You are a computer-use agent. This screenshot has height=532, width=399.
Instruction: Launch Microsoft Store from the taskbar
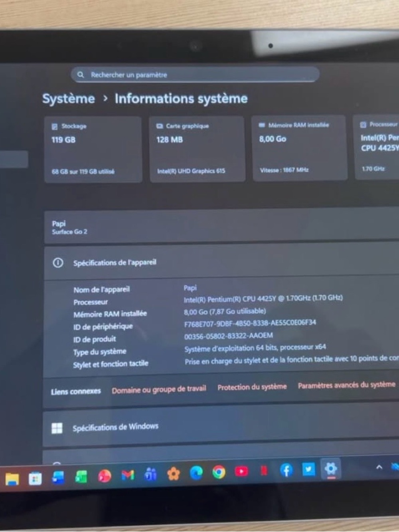pos(35,478)
